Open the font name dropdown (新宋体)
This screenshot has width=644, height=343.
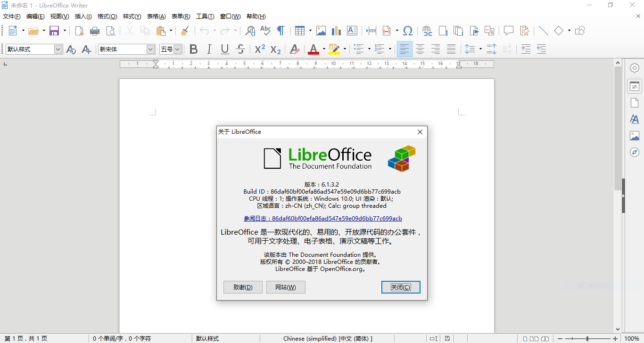150,49
